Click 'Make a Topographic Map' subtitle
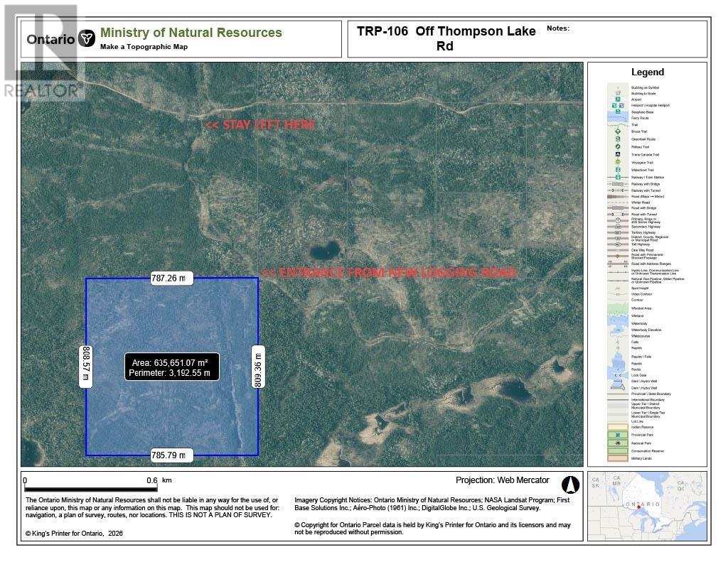 (x=144, y=46)
